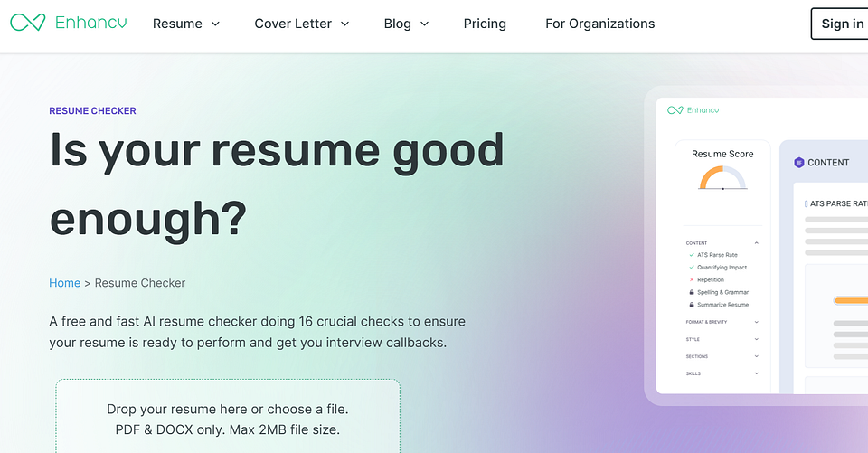Expand the SKILLS section chevron
This screenshot has width=868, height=453.
(756, 373)
